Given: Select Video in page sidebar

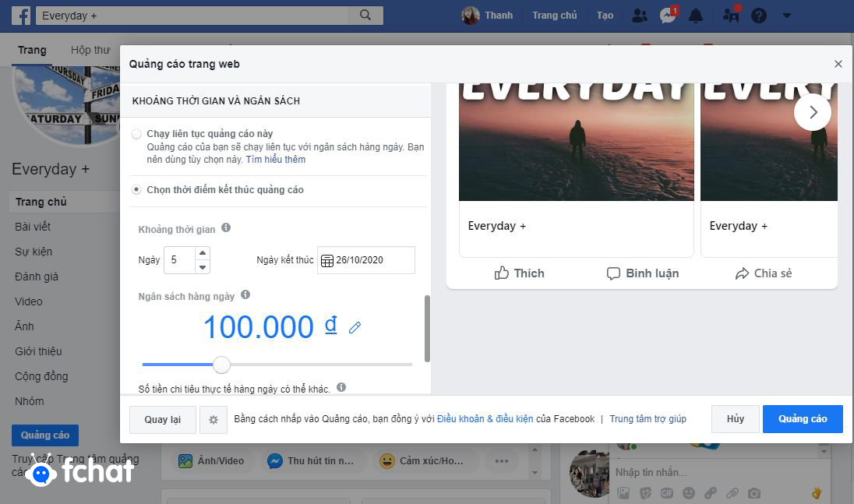Looking at the screenshot, I should [x=28, y=301].
